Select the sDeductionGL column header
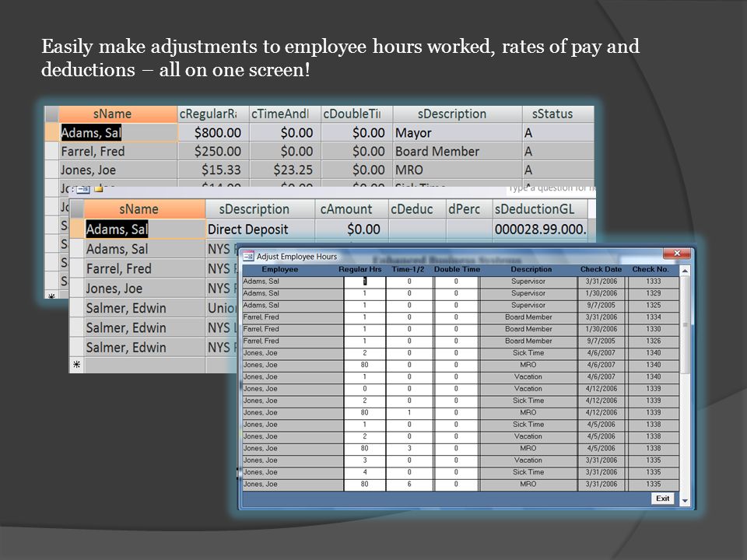The height and width of the screenshot is (560, 747). click(540, 209)
